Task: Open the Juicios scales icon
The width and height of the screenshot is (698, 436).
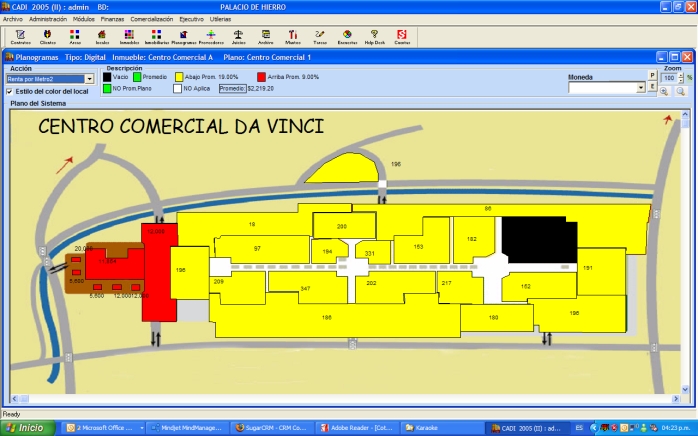Action: click(238, 37)
